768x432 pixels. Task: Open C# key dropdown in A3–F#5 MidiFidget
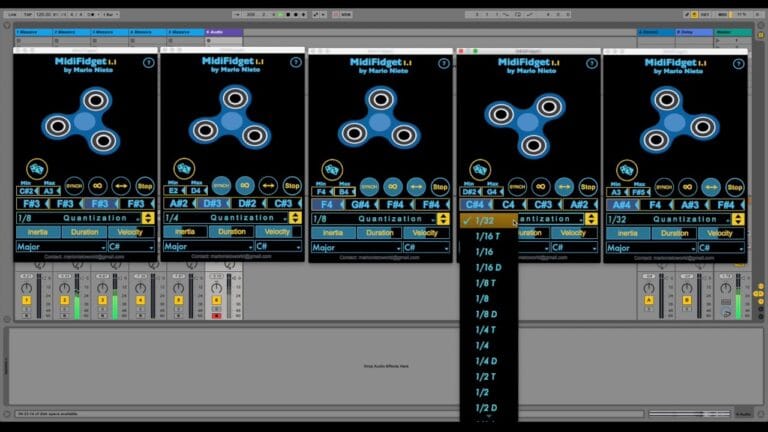click(x=721, y=248)
